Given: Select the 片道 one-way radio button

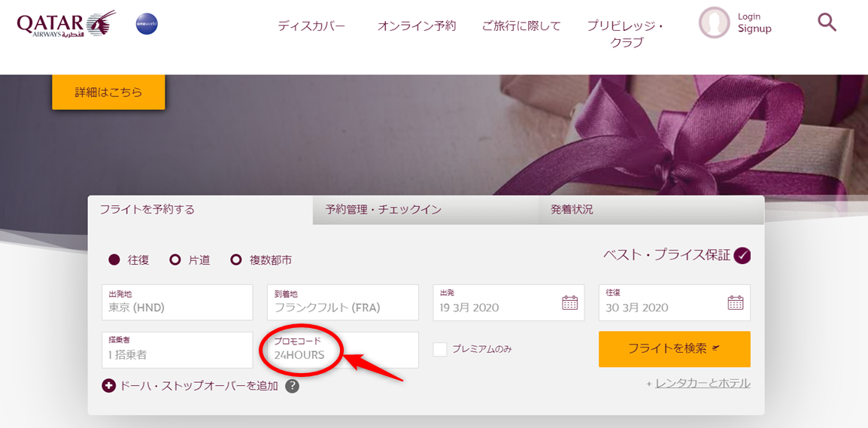Looking at the screenshot, I should (x=175, y=260).
